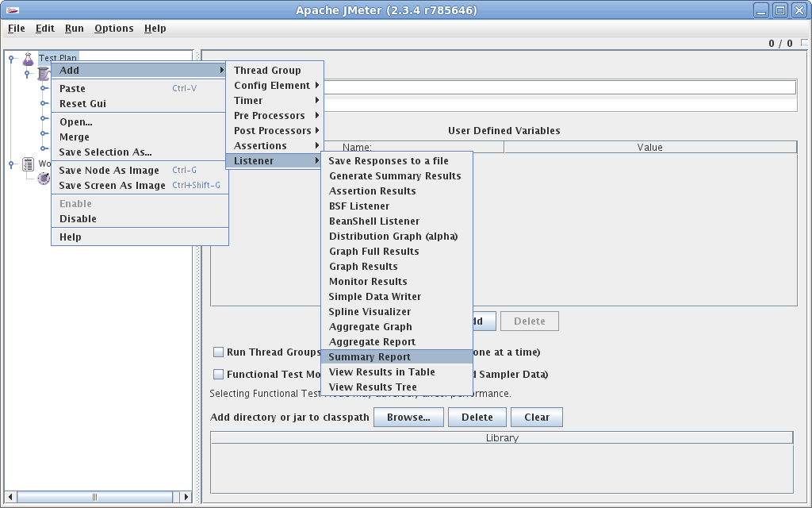Click the WorkBench clipboard icon in tree
Image resolution: width=812 pixels, height=508 pixels.
tap(28, 164)
